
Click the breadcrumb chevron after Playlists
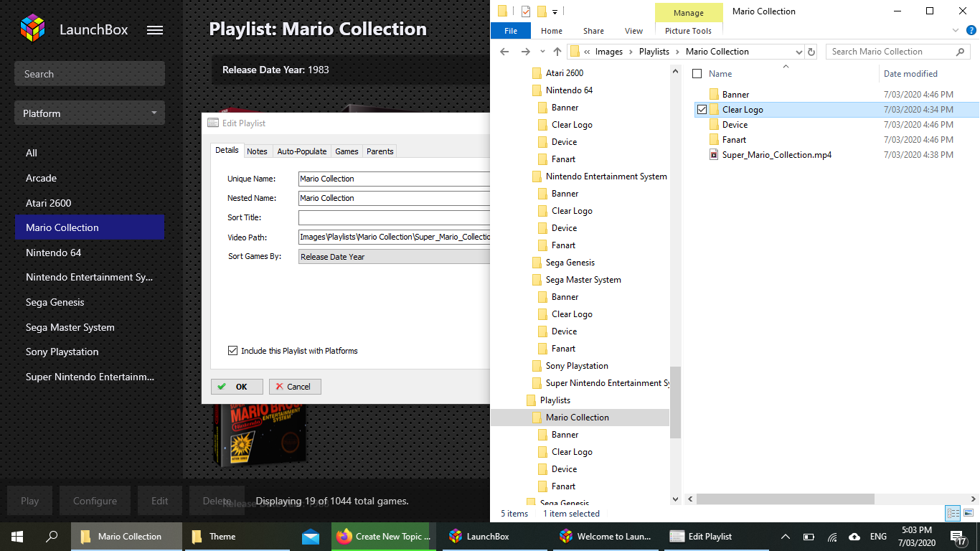pos(677,52)
